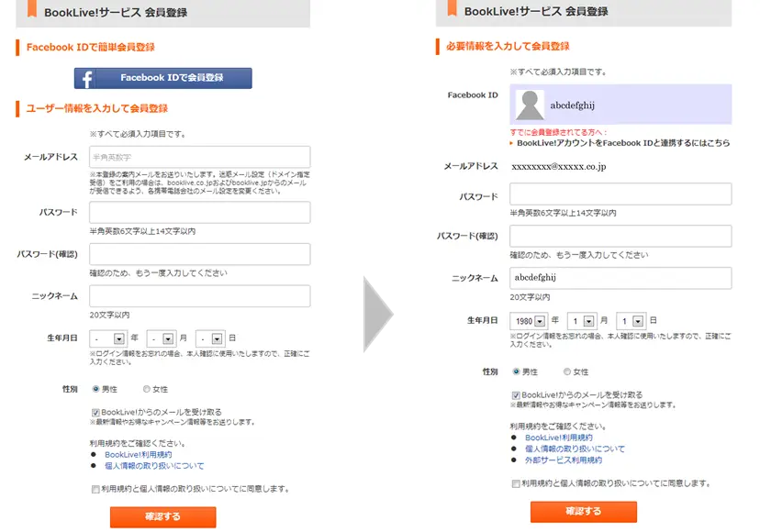760x532 pixels.
Task: Toggle BookLive!からのメールを受け取る checkbox in right form
Action: [516, 395]
